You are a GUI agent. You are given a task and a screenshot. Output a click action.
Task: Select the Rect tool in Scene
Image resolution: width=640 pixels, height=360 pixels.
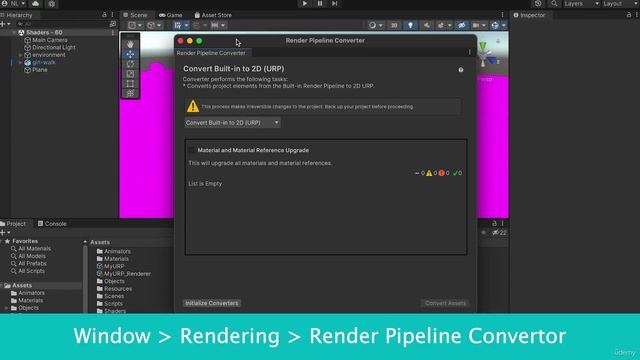click(x=130, y=83)
